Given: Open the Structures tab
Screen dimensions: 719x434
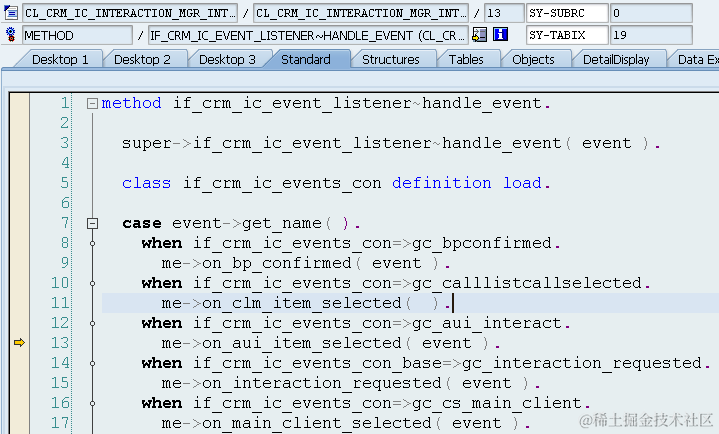Looking at the screenshot, I should tap(391, 60).
